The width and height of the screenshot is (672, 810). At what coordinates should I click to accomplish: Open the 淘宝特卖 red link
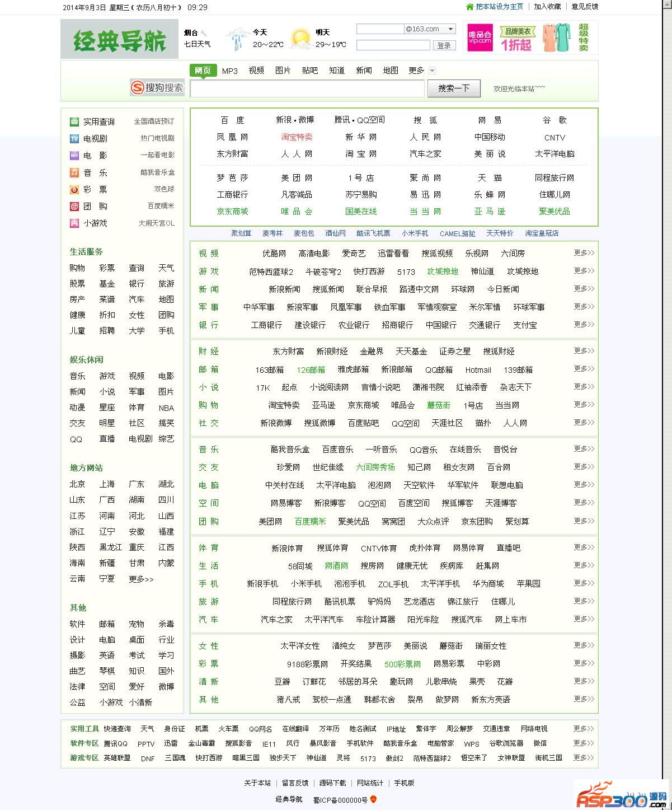pos(297,137)
